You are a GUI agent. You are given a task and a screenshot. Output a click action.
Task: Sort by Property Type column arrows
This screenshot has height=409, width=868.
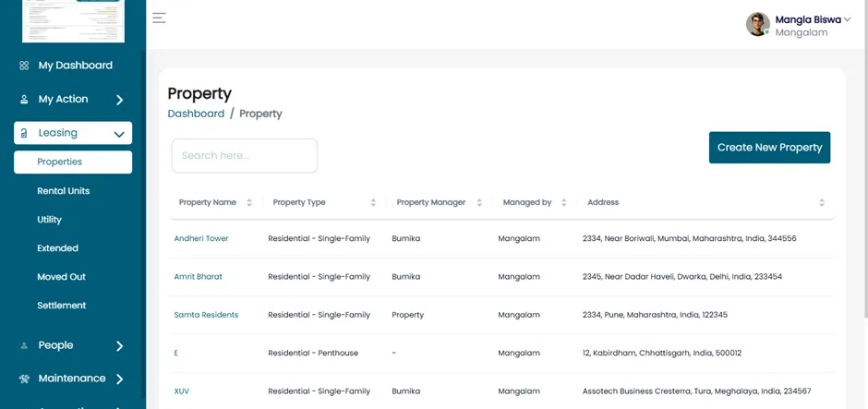[x=373, y=202]
